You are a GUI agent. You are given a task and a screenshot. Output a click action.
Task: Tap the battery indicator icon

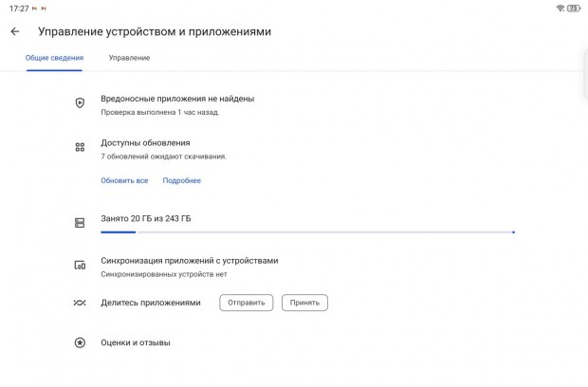(x=574, y=9)
